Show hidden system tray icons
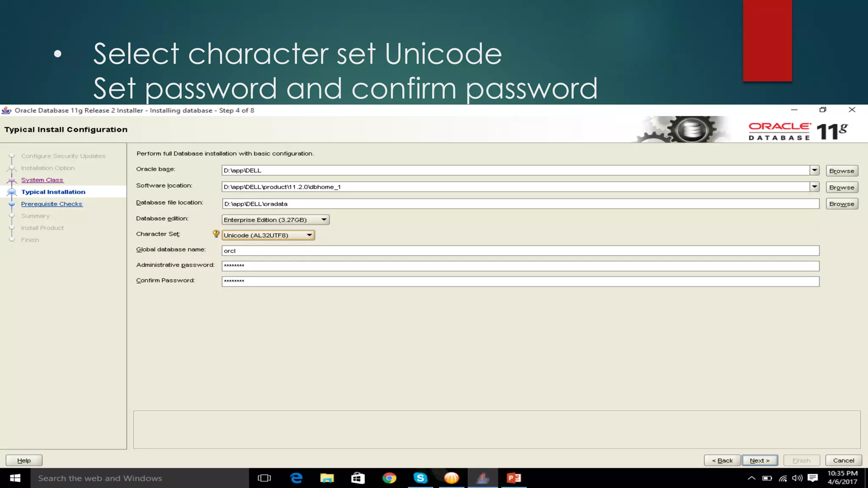Image resolution: width=868 pixels, height=488 pixels. click(751, 478)
